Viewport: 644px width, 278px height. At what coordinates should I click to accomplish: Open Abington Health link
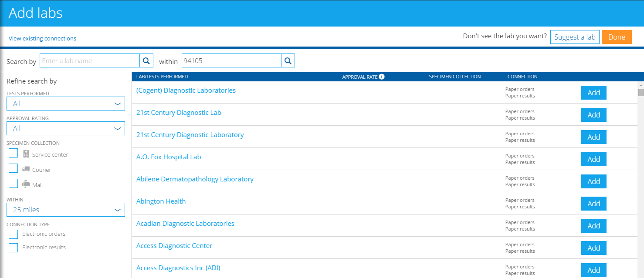pyautogui.click(x=161, y=201)
